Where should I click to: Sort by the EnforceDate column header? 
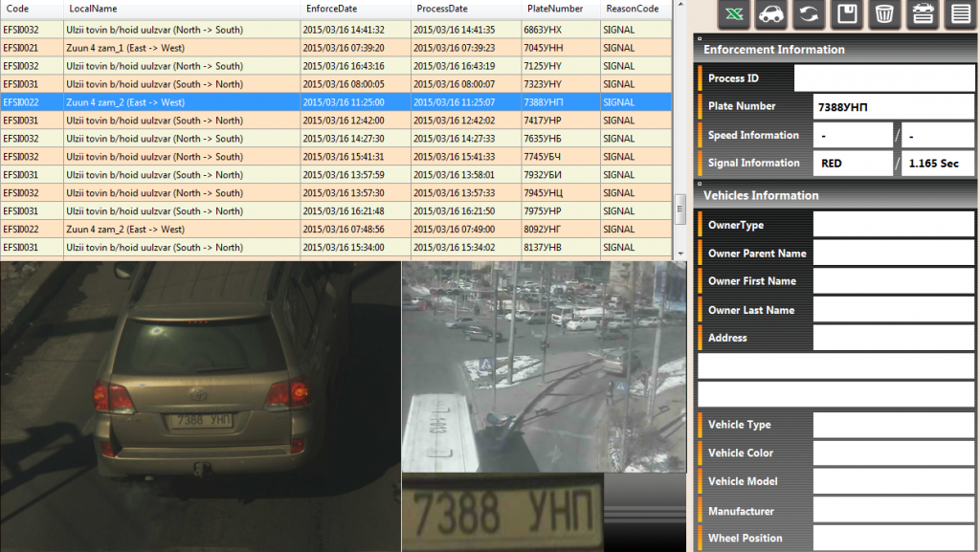point(331,9)
